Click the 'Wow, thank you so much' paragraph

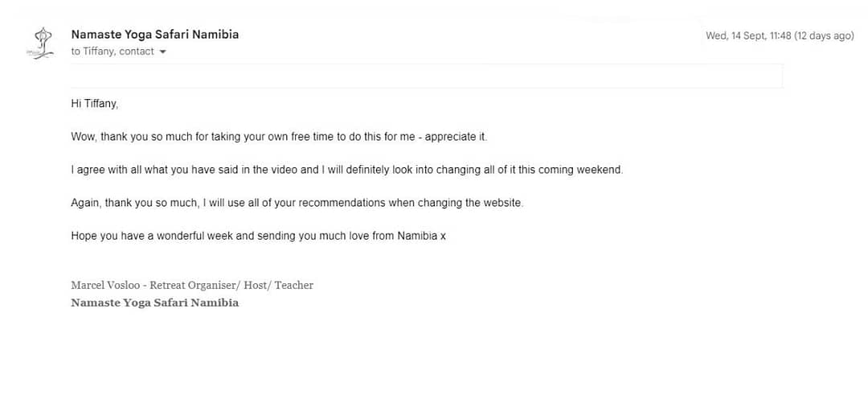tap(279, 137)
